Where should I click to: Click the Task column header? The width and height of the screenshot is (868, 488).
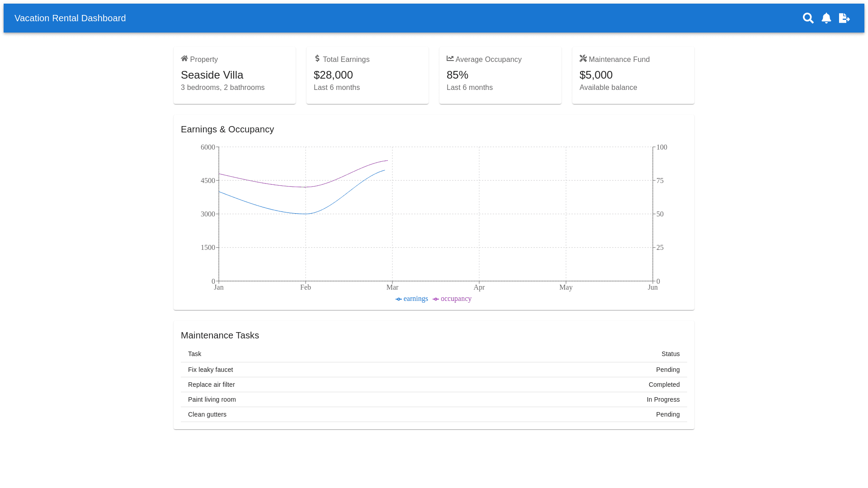tap(195, 354)
